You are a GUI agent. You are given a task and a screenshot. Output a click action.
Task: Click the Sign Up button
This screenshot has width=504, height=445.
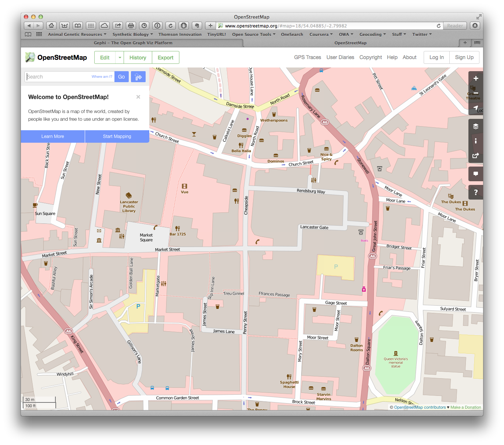[x=464, y=57]
